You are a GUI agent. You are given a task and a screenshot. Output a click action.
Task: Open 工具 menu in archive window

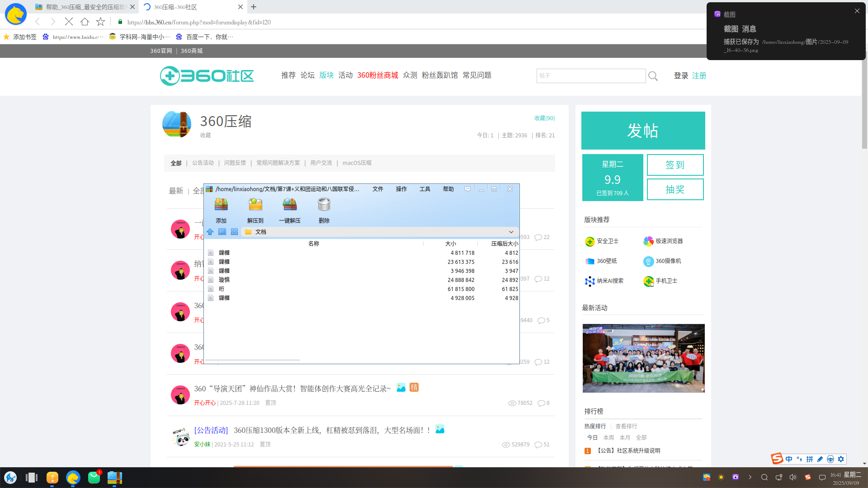click(x=425, y=189)
